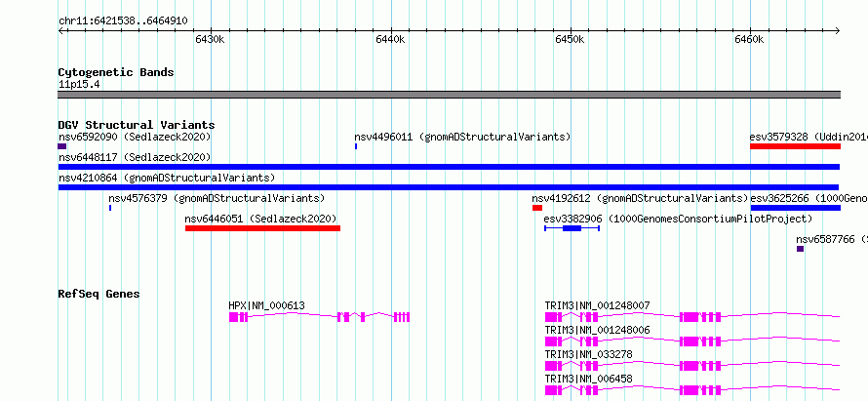
Task: Click the nsv6587766 label
Action: click(832, 239)
